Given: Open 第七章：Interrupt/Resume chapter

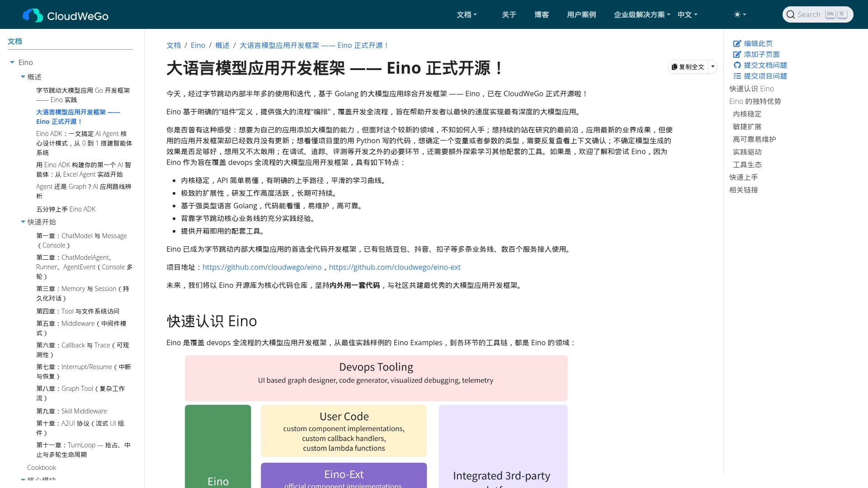Looking at the screenshot, I should coord(84,371).
